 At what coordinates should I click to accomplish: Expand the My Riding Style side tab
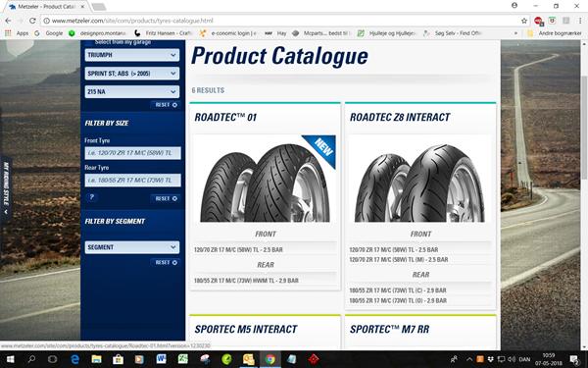pos(6,187)
